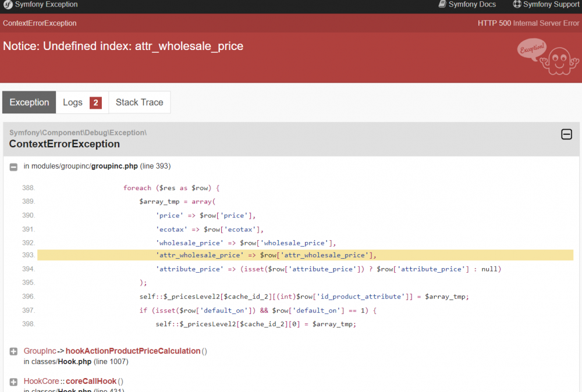Screen dimensions: 582x392
Task: Expand the HookCore coreCallHook trace
Action: click(13, 382)
